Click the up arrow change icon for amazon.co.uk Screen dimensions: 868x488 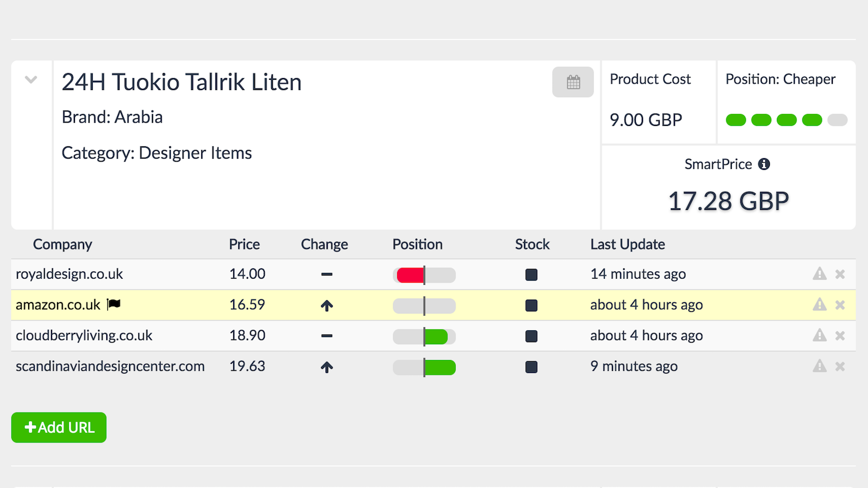[x=327, y=306]
